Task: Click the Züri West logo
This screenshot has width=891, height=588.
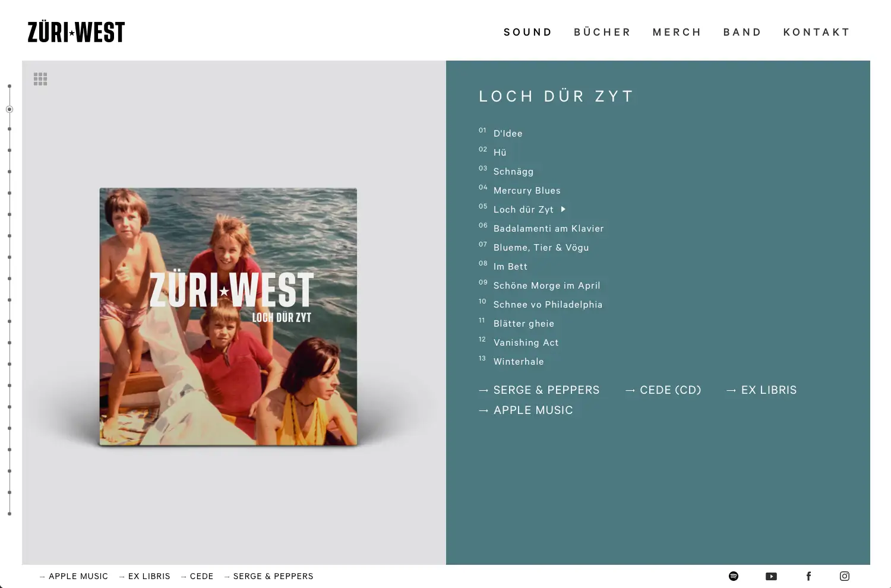Action: [x=76, y=32]
